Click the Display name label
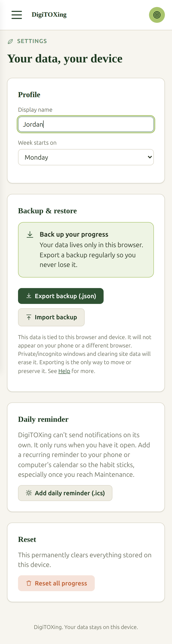This screenshot has width=172, height=644. (35, 110)
